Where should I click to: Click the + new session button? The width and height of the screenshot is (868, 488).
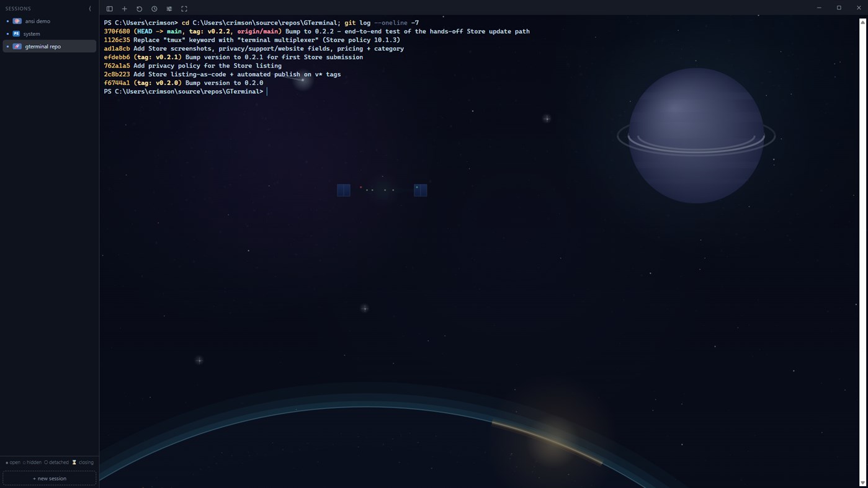(x=50, y=478)
